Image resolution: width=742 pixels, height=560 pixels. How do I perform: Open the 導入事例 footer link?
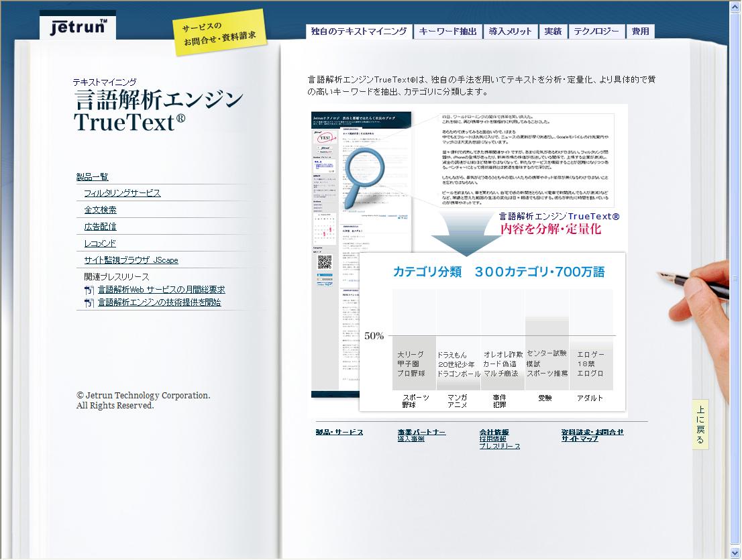[411, 439]
